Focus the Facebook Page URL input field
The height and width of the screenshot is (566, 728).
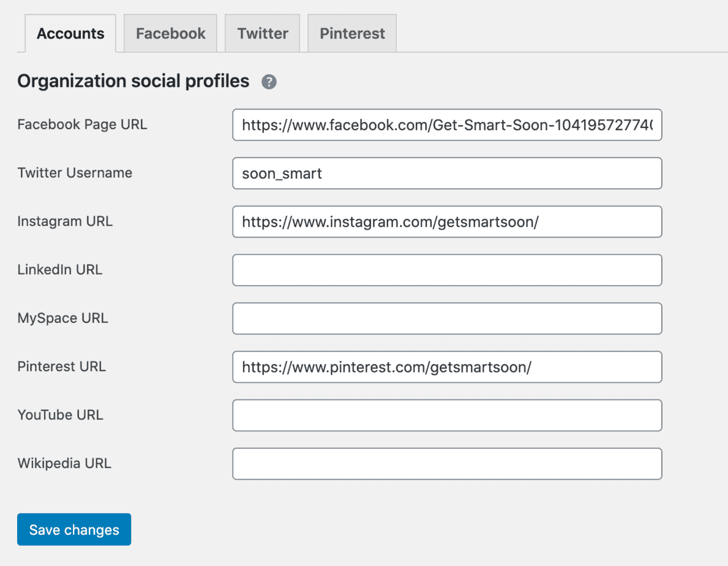(x=447, y=125)
